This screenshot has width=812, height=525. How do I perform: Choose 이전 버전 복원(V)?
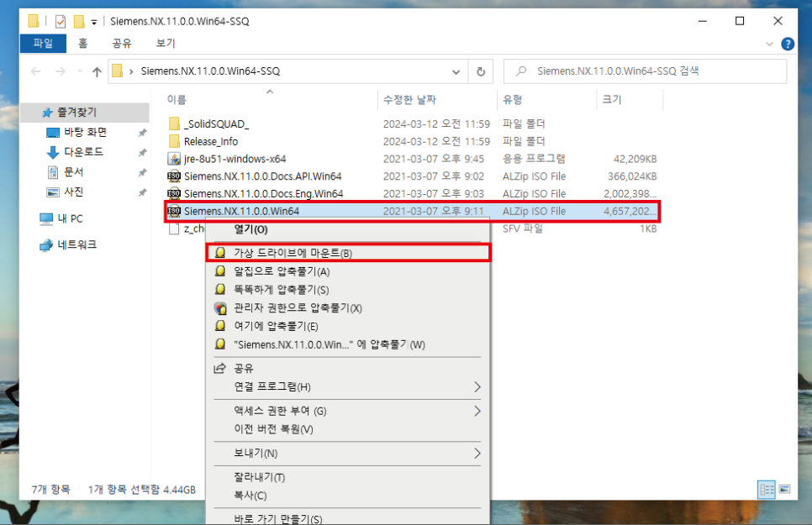347,429
